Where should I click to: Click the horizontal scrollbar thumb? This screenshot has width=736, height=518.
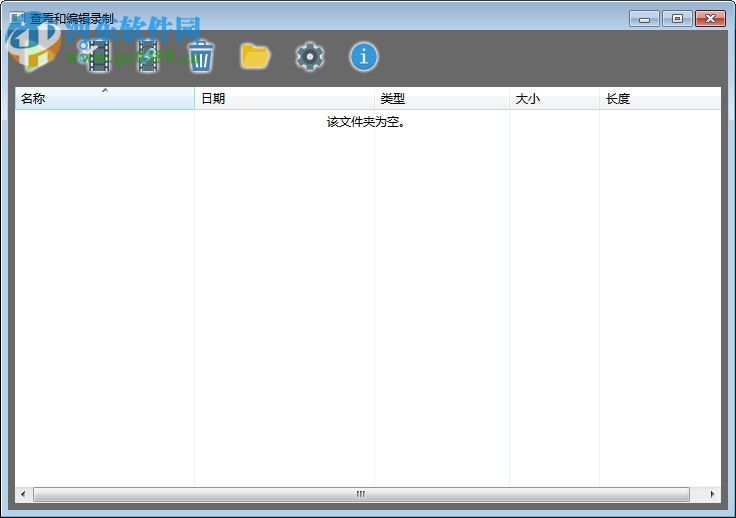point(361,494)
